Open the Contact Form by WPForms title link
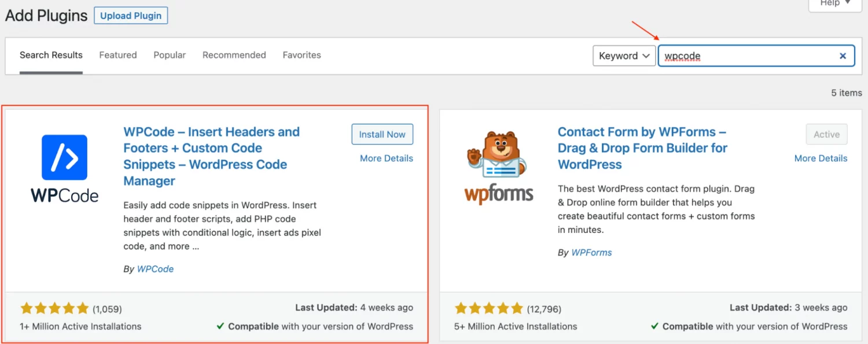Viewport: 868px width, 344px height. click(x=643, y=148)
